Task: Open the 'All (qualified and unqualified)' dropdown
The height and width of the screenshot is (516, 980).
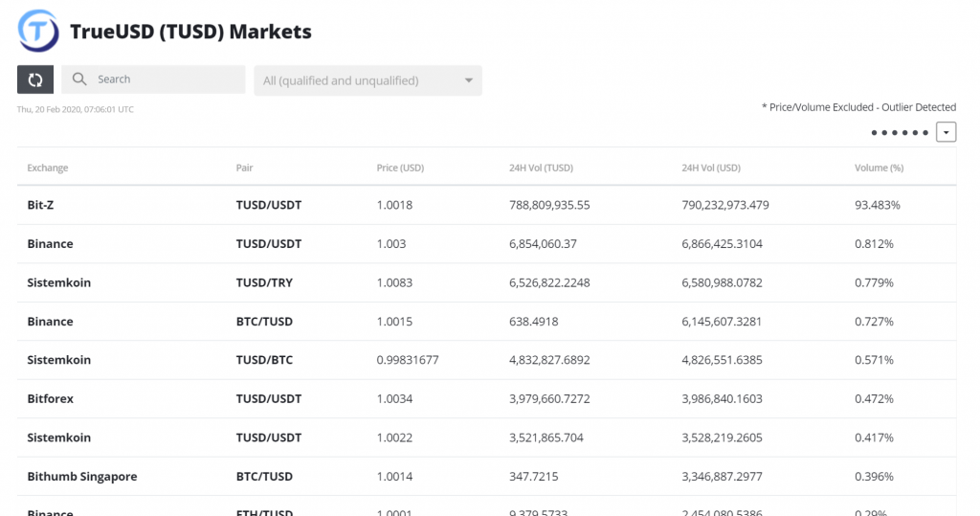Action: (367, 80)
